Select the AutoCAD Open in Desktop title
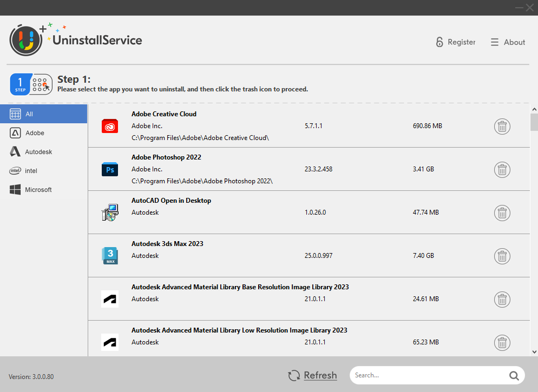Screen dimensions: 538x392 pyautogui.click(x=171, y=201)
